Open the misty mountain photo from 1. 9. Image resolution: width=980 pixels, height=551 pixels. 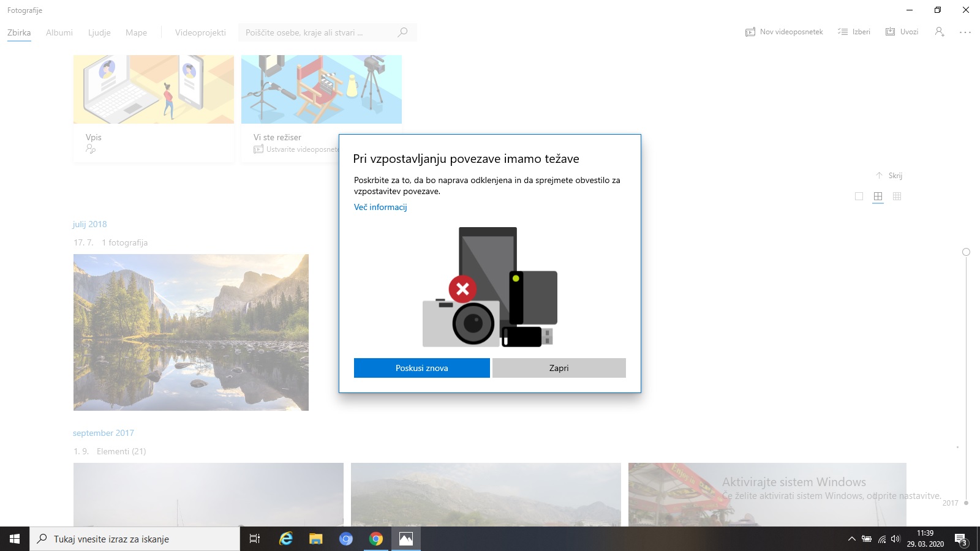click(486, 495)
